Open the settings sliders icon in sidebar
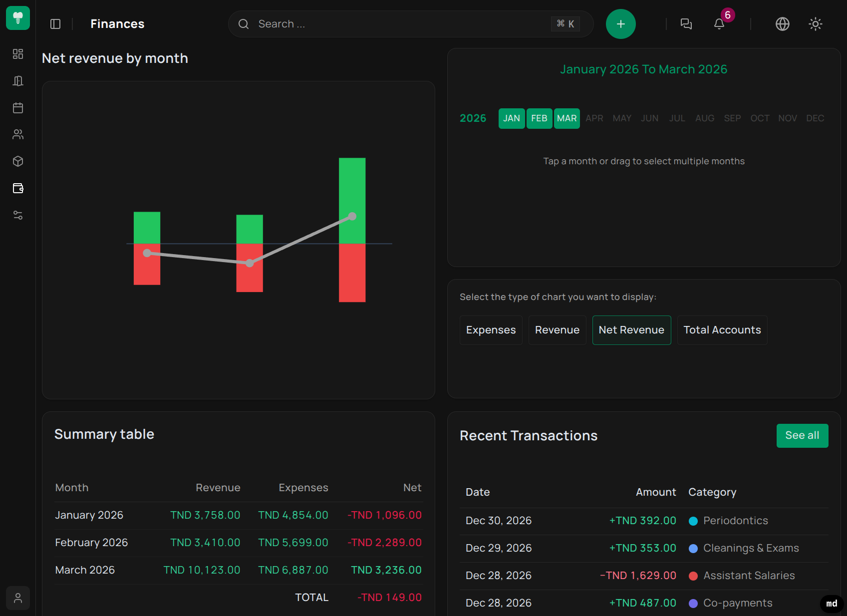The image size is (847, 616). [x=18, y=215]
